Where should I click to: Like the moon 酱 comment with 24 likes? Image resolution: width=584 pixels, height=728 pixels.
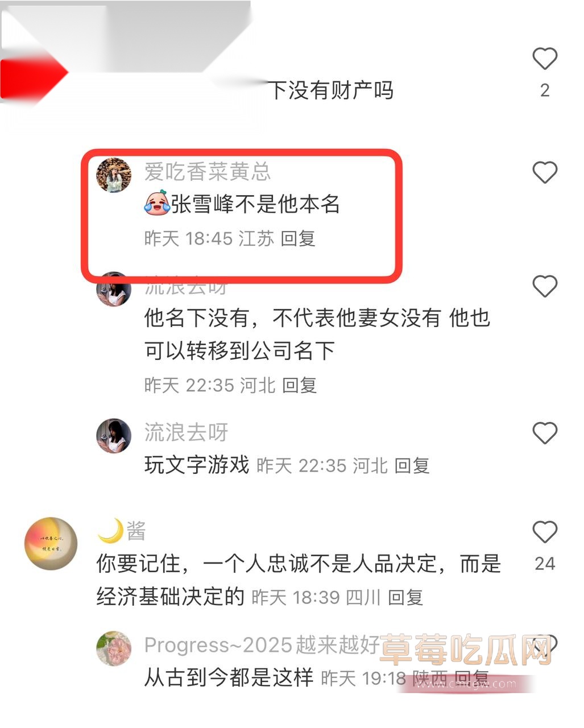544,532
